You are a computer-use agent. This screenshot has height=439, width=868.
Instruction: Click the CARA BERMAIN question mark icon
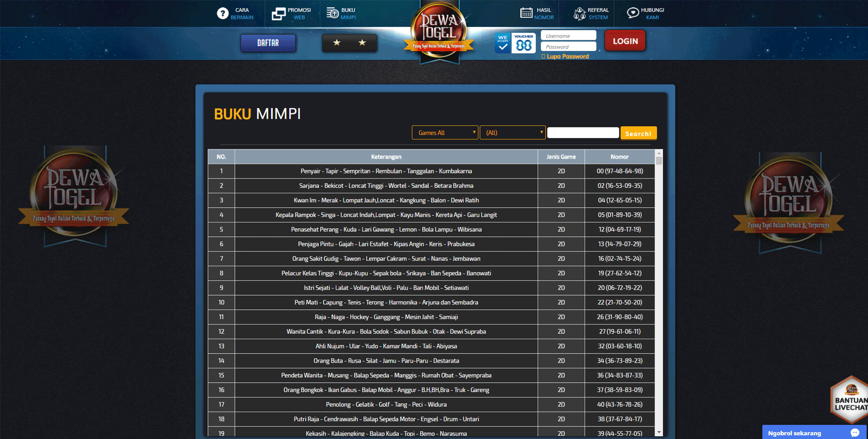coord(222,13)
